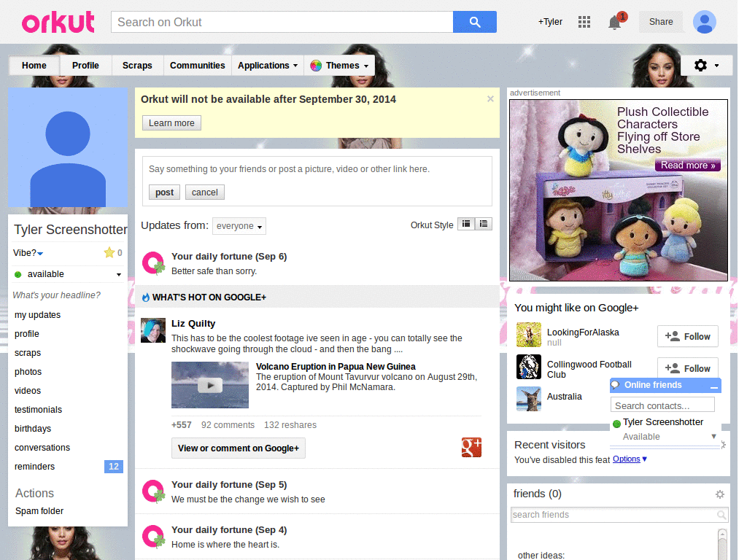Expand the Themes dropdown arrow
Viewport: 747px width, 560px height.
[x=366, y=66]
